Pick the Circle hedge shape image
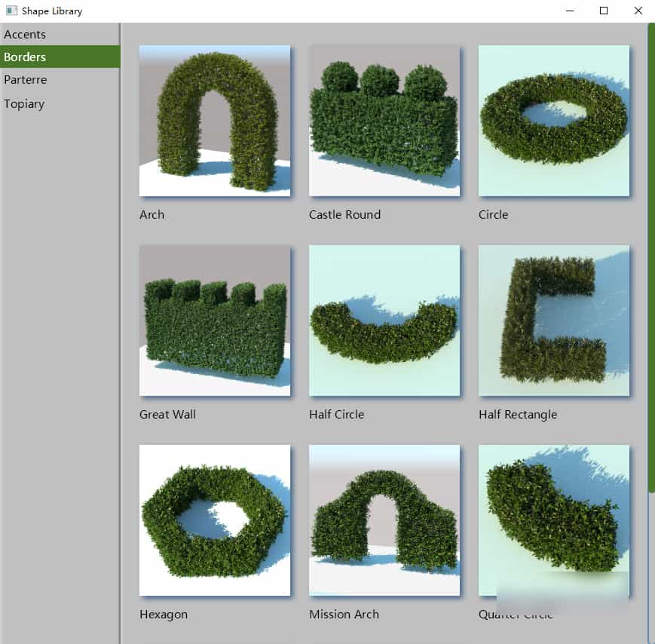 554,121
